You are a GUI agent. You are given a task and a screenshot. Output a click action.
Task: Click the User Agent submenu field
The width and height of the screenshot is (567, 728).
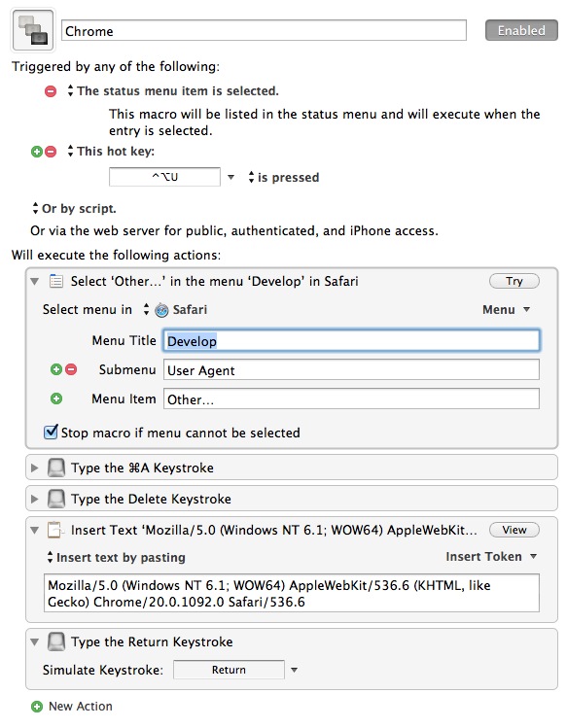click(x=351, y=370)
